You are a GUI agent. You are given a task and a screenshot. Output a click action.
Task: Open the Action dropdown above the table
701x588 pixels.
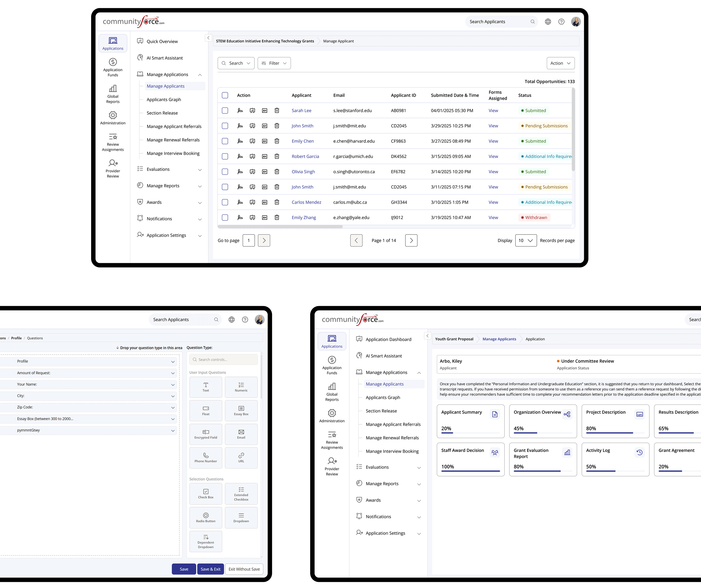[x=561, y=63]
